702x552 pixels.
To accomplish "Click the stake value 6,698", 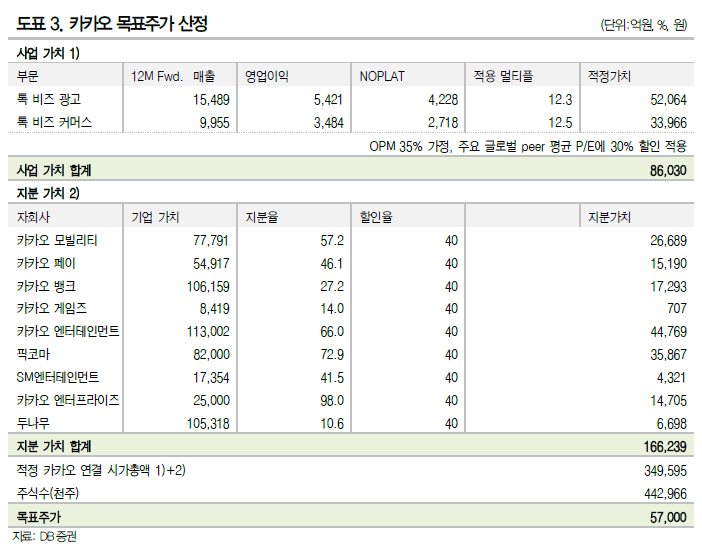I will tap(672, 424).
